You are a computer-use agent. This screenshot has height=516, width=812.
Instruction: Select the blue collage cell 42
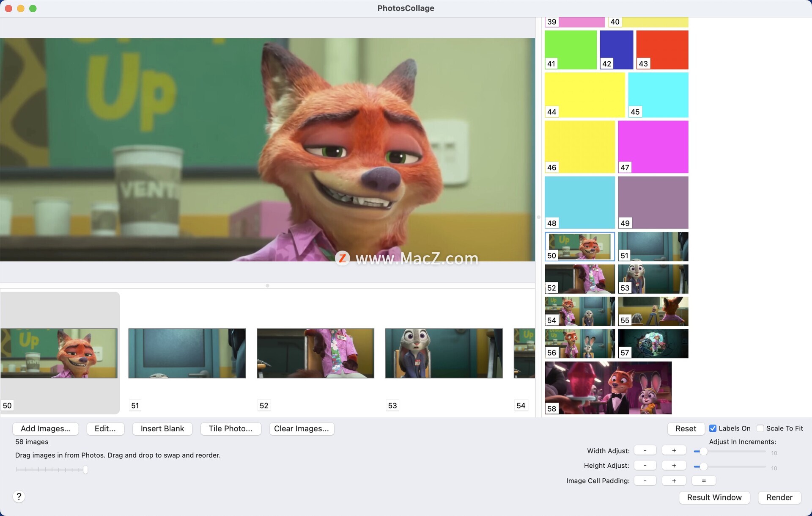click(x=616, y=50)
